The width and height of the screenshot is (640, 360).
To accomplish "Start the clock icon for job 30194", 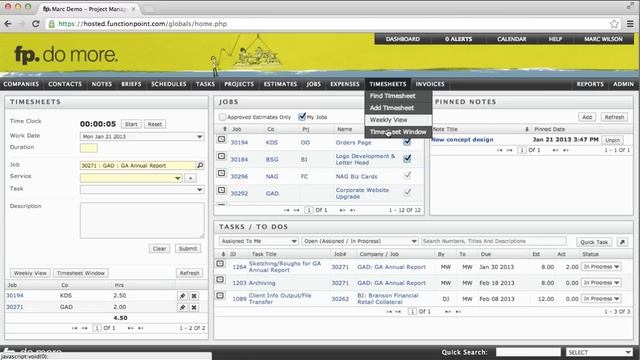I will coord(222,139).
